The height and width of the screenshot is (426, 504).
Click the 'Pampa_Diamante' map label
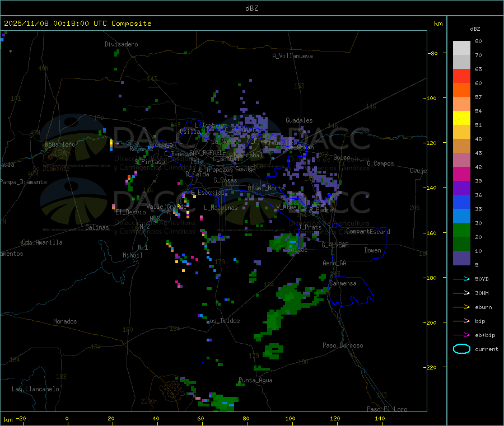[24, 182]
